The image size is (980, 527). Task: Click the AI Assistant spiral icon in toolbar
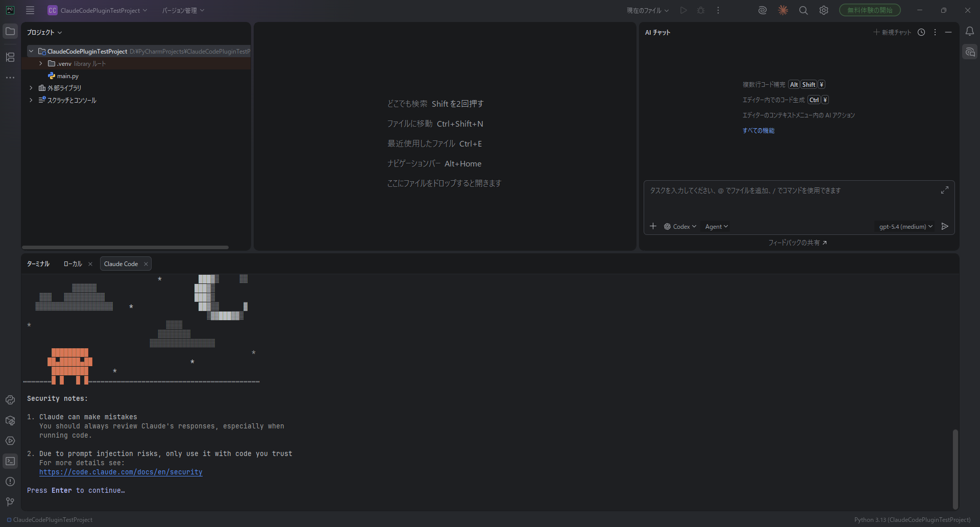tap(762, 10)
